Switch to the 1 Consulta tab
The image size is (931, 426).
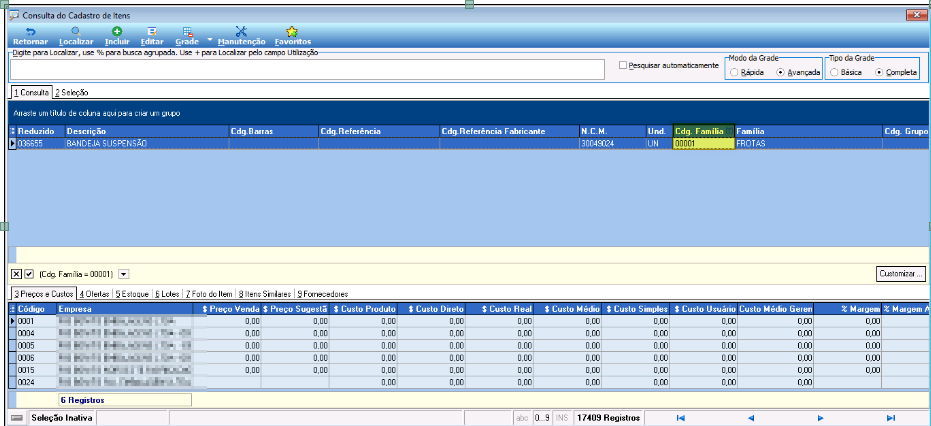click(31, 93)
